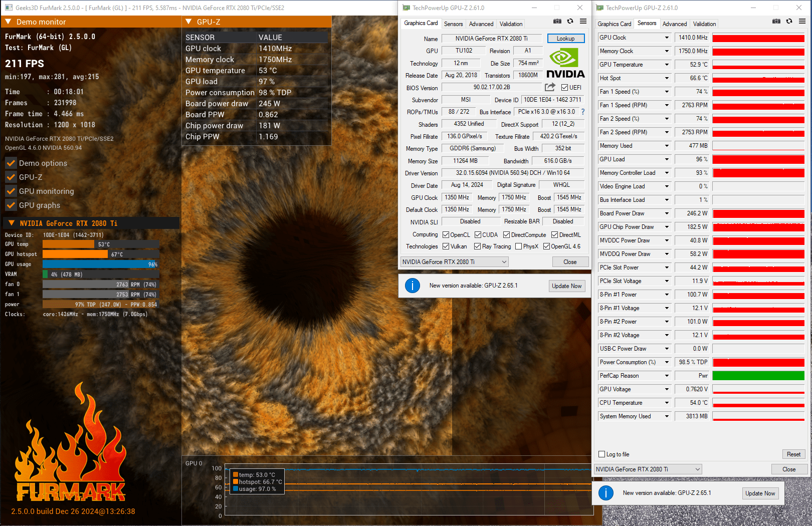Toggle the OpenCL computing checkbox
Image resolution: width=812 pixels, height=526 pixels.
446,235
